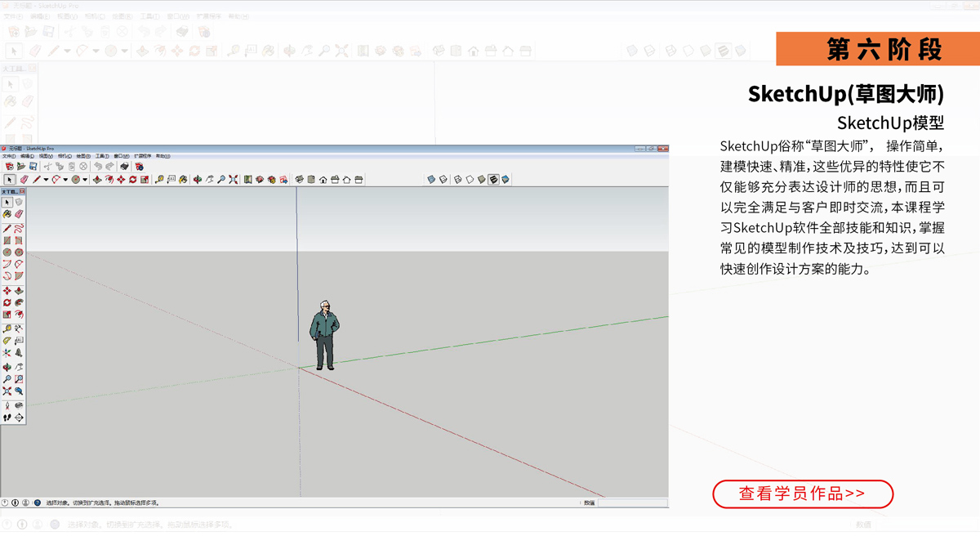980x554 pixels.
Task: Switch to Front view house icon
Action: [323, 179]
